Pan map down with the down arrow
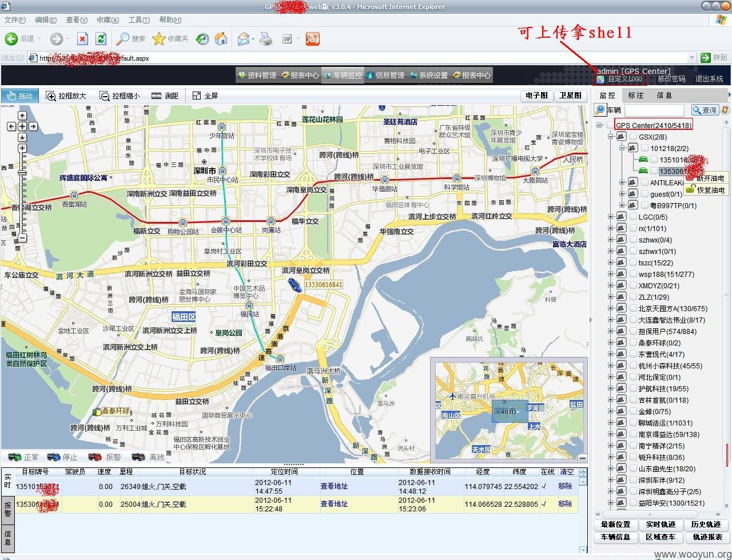Image resolution: width=732 pixels, height=560 pixels. click(x=22, y=137)
